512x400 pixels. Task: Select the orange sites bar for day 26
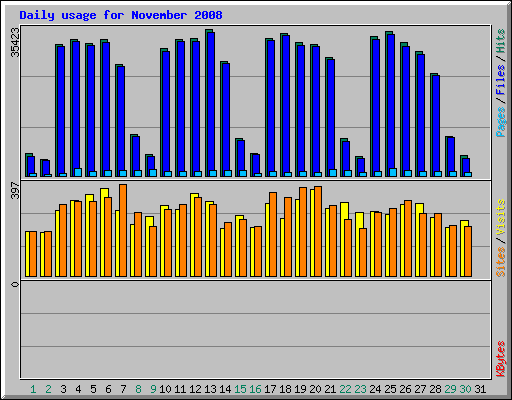pos(408,238)
